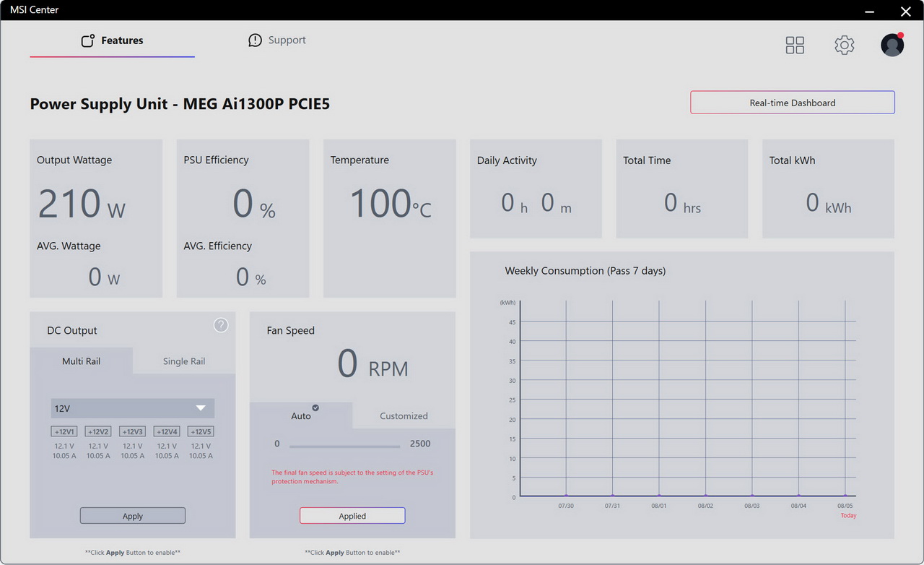
Task: Open the settings gear icon
Action: click(x=845, y=45)
